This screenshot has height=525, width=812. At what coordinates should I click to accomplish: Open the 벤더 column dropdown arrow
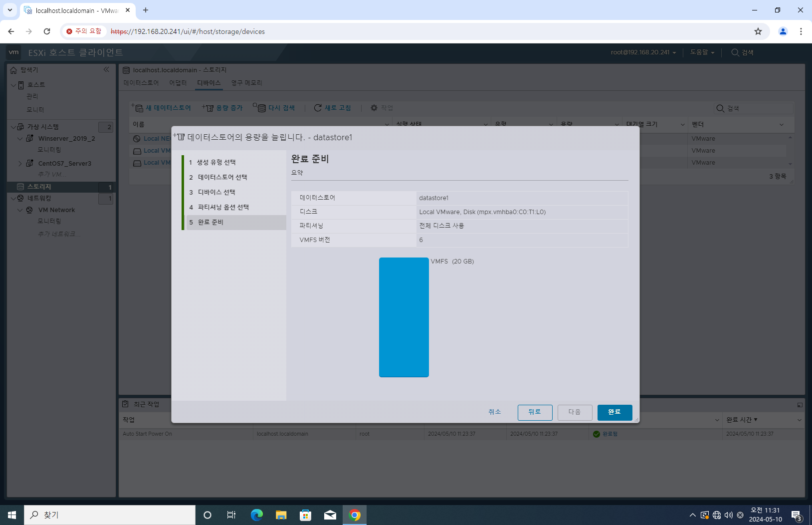(x=782, y=124)
